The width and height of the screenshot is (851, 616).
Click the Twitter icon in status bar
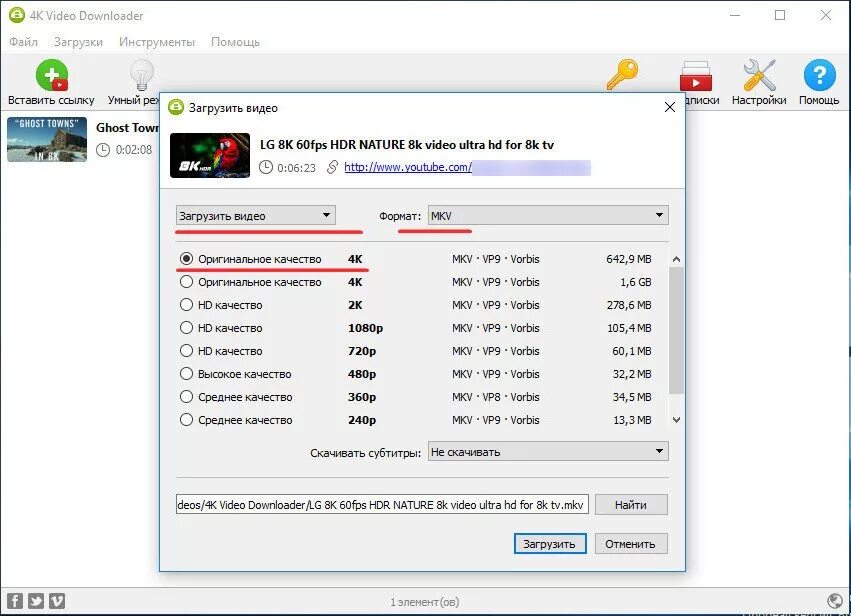(36, 601)
